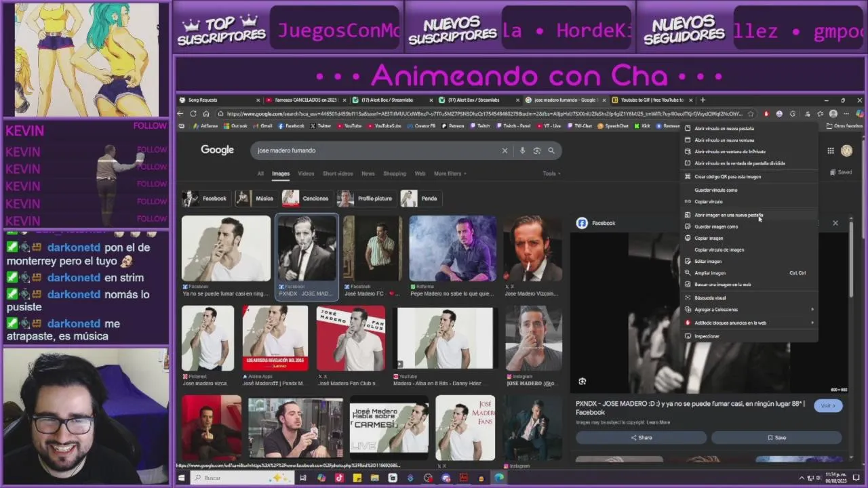Reload the page with the refresh icon
868x488 pixels.
pyautogui.click(x=193, y=114)
